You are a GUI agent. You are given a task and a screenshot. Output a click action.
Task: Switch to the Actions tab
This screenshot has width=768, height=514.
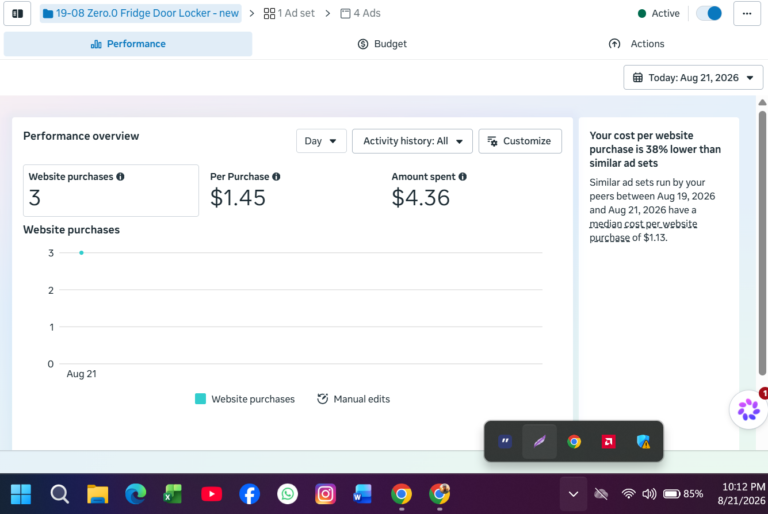[x=636, y=44]
